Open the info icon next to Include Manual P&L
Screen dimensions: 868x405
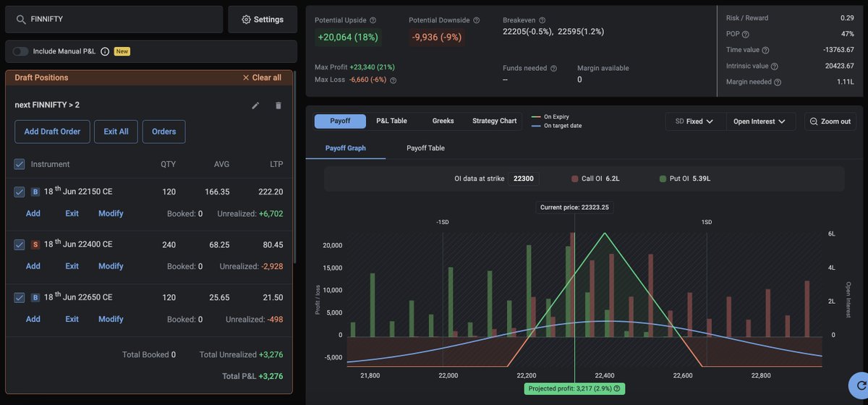[x=105, y=51]
